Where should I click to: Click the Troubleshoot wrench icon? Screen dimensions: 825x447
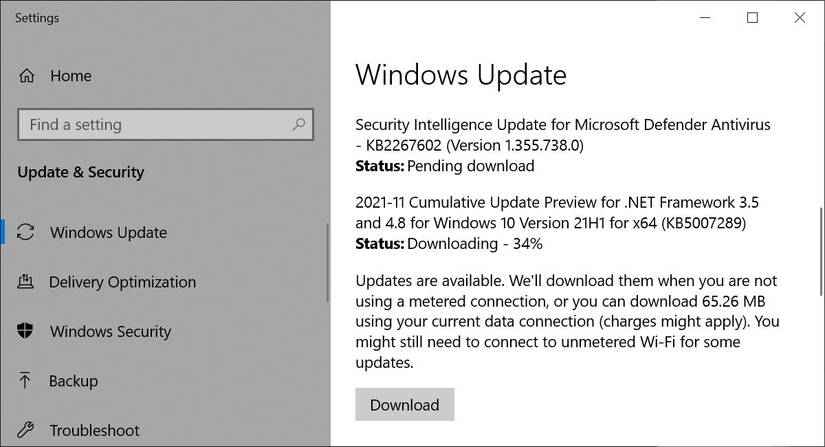(x=27, y=430)
